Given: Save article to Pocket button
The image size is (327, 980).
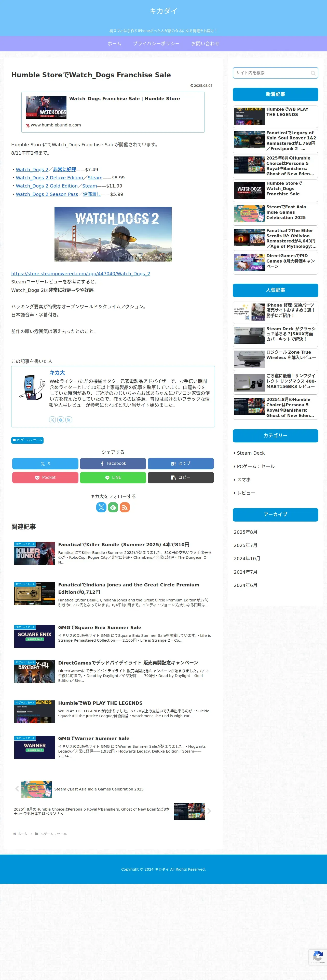Looking at the screenshot, I should (45, 478).
